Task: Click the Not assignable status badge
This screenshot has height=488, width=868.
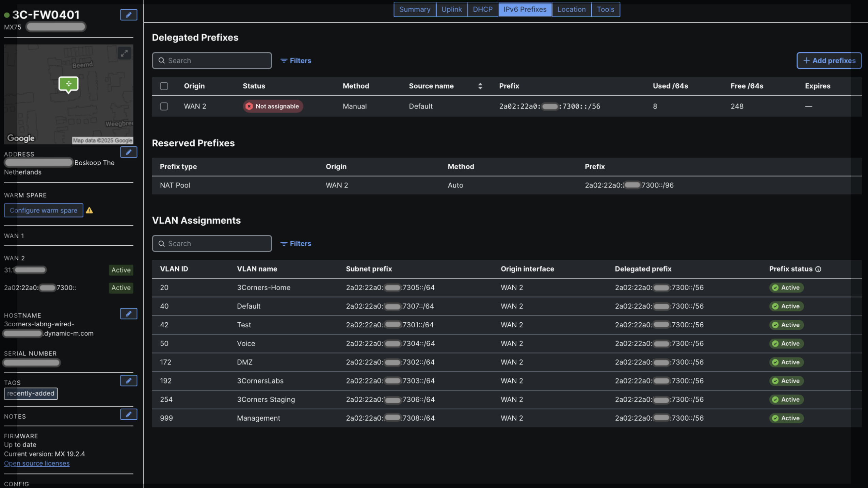Action: [273, 106]
